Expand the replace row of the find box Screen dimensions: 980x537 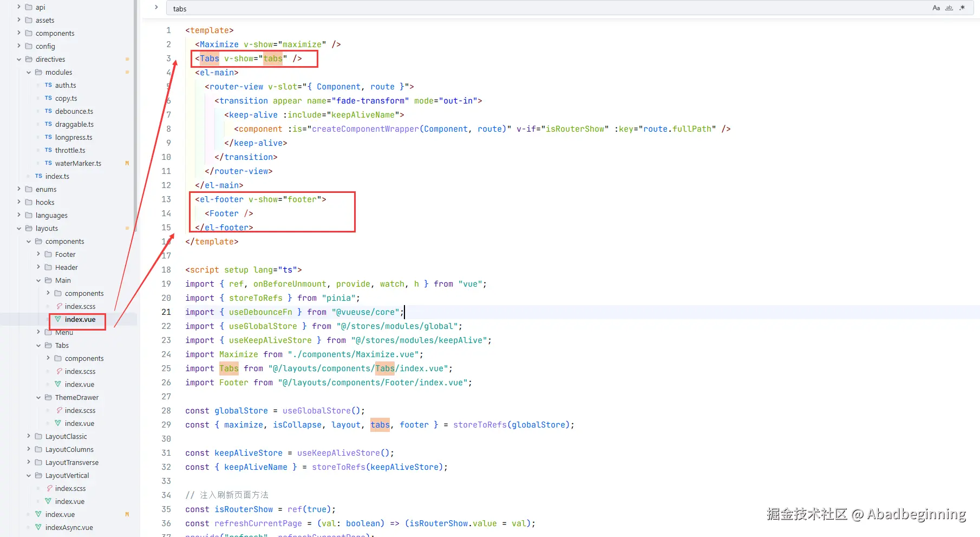[x=156, y=8]
